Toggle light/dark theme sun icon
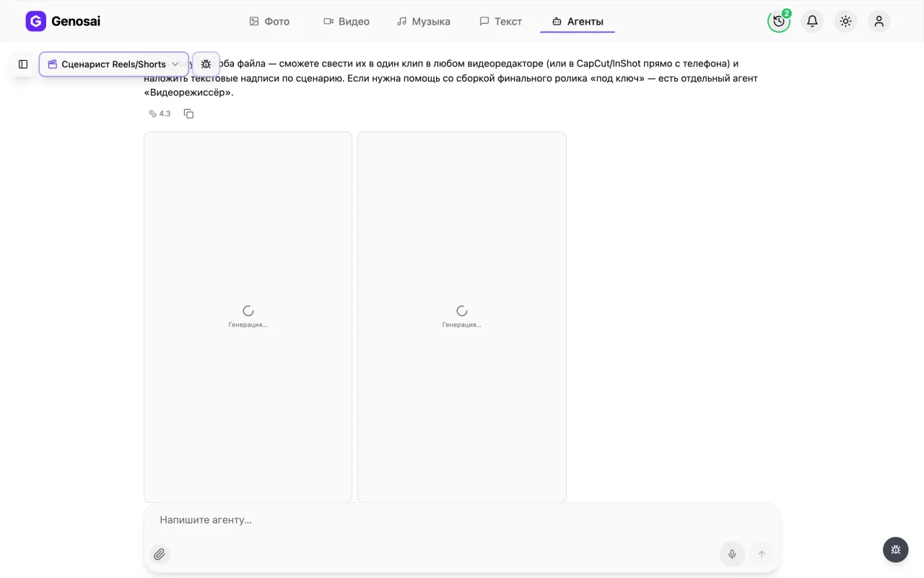Screen dimensions: 924x578 tap(845, 22)
